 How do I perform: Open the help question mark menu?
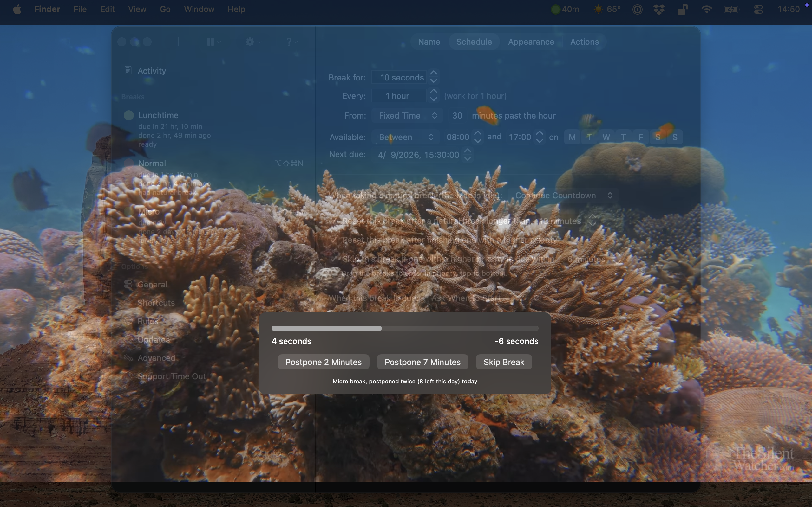(291, 42)
